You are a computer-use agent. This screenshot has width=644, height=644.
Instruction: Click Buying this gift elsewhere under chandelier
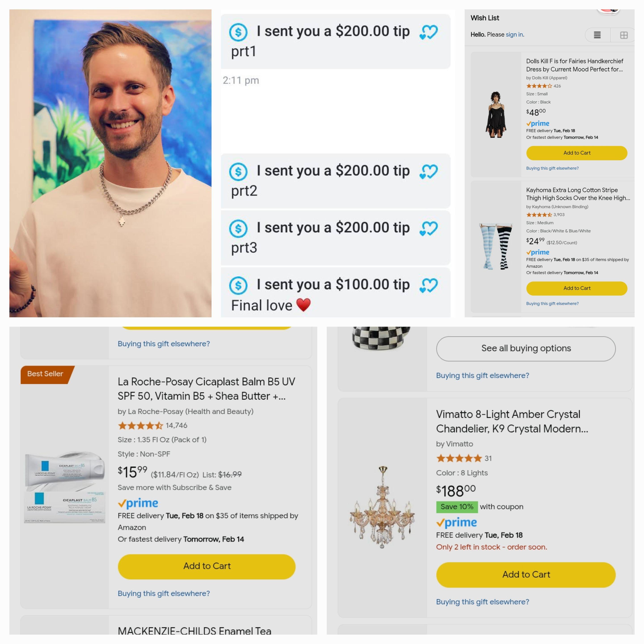482,602
